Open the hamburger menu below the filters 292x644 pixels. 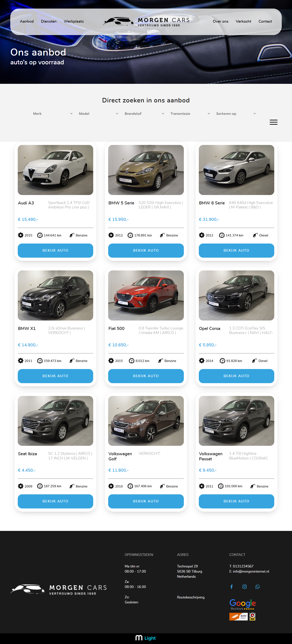pos(273,122)
